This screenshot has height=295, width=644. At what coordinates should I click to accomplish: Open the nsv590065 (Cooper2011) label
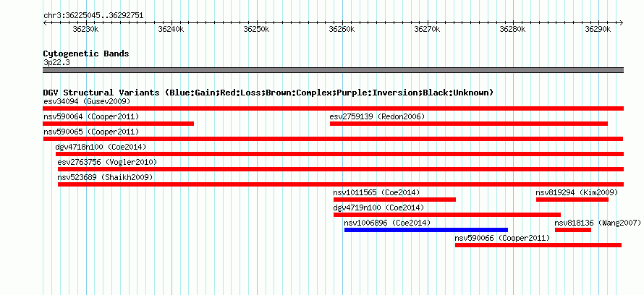point(91,132)
